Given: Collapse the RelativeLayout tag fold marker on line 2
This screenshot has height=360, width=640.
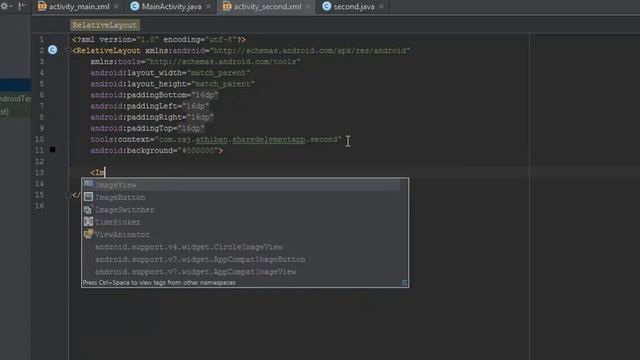Looking at the screenshot, I should point(67,51).
